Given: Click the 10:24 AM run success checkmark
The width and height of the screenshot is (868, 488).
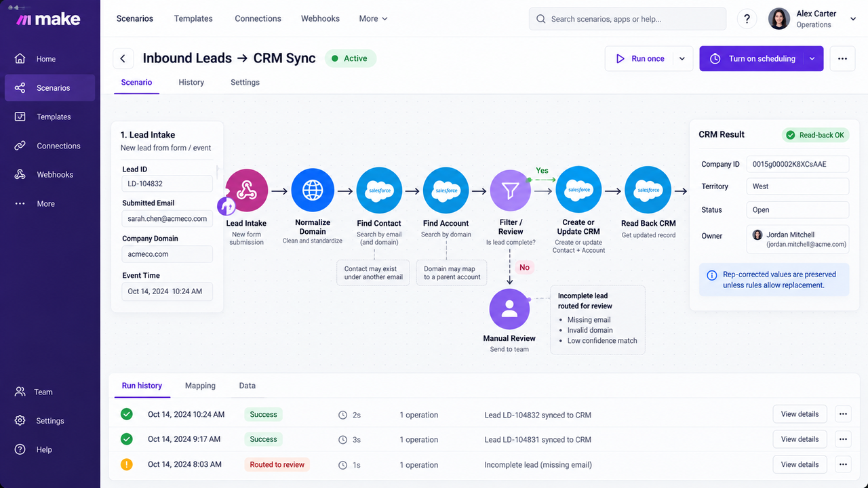Looking at the screenshot, I should pos(127,414).
